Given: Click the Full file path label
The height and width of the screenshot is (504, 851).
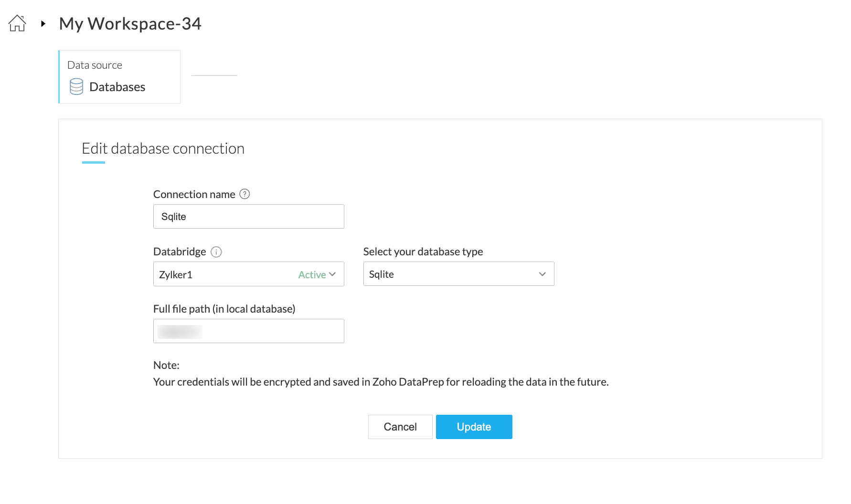Looking at the screenshot, I should tap(224, 309).
